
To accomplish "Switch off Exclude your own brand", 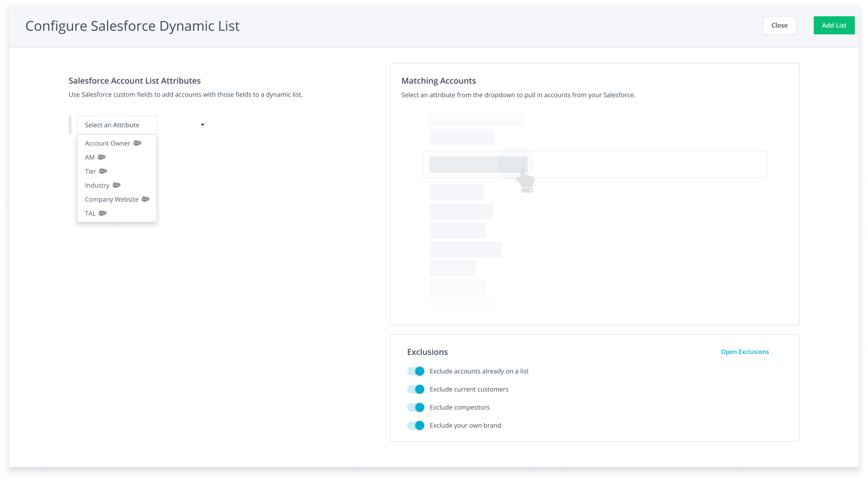I will [x=416, y=425].
